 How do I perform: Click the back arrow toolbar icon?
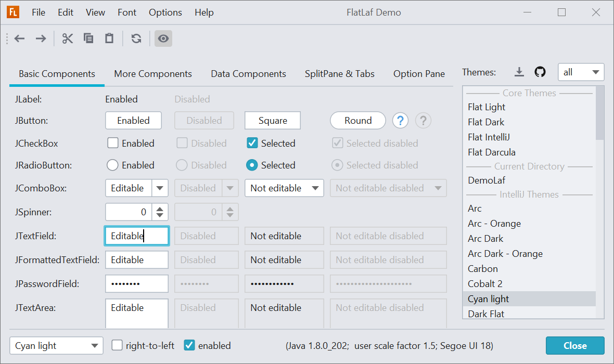(x=20, y=38)
